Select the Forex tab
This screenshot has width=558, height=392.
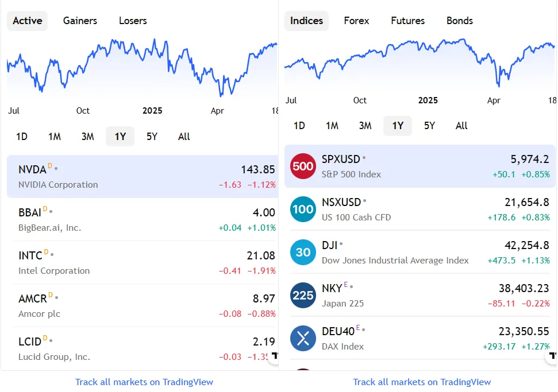pos(356,21)
